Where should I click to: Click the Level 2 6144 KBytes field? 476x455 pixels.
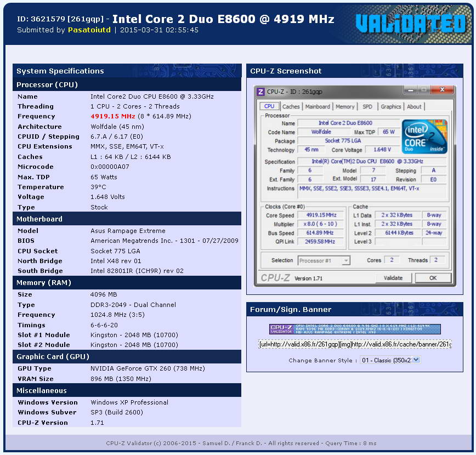398,233
